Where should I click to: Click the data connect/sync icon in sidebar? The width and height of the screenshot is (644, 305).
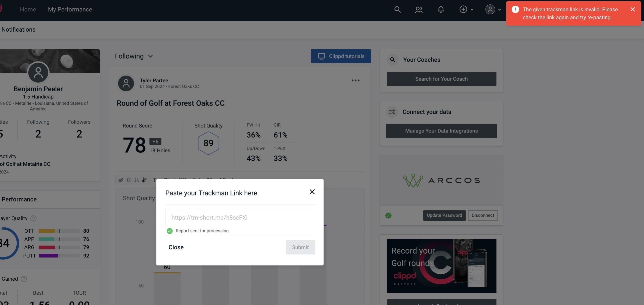(x=392, y=111)
